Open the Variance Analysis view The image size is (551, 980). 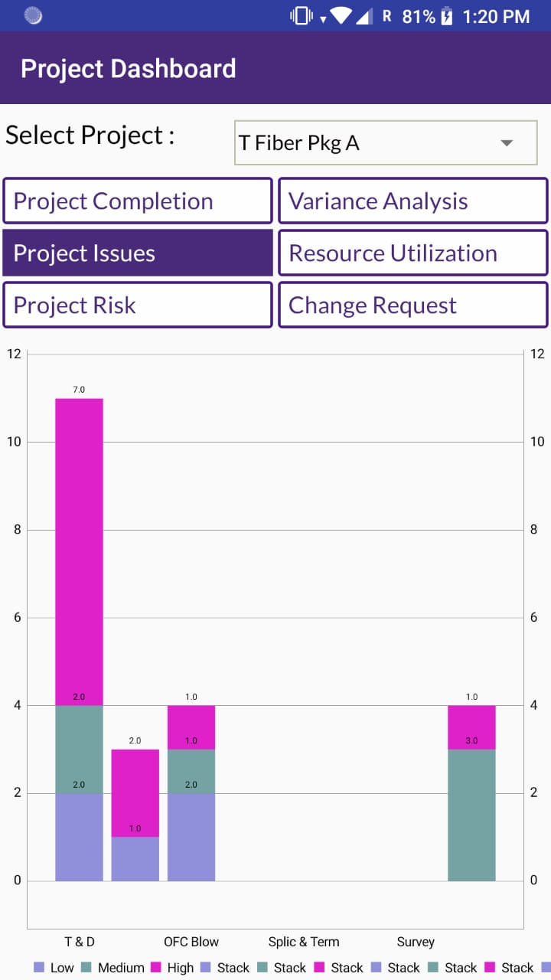pos(412,200)
